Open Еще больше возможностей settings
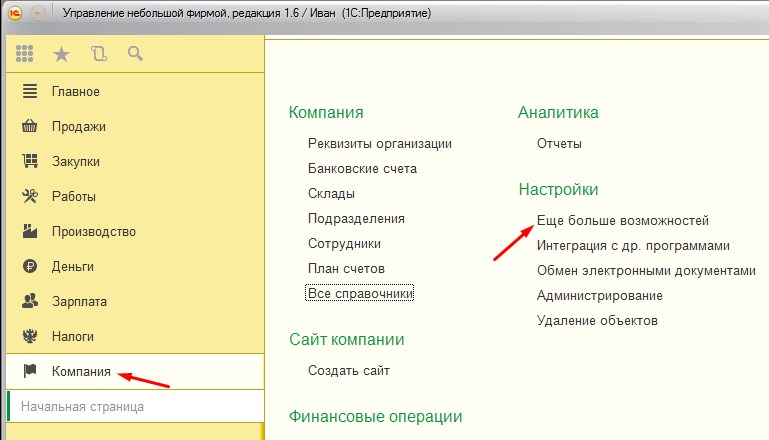Screen dimensions: 769x440 click(623, 221)
